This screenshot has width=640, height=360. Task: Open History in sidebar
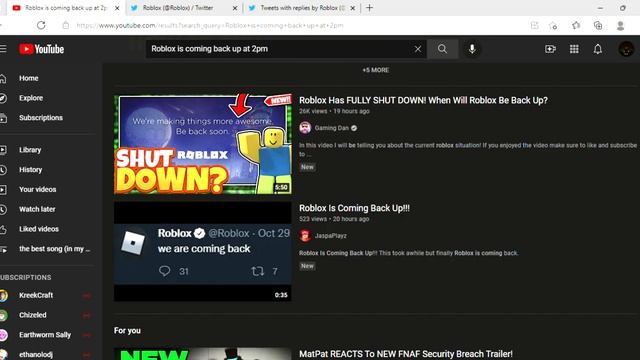point(30,169)
